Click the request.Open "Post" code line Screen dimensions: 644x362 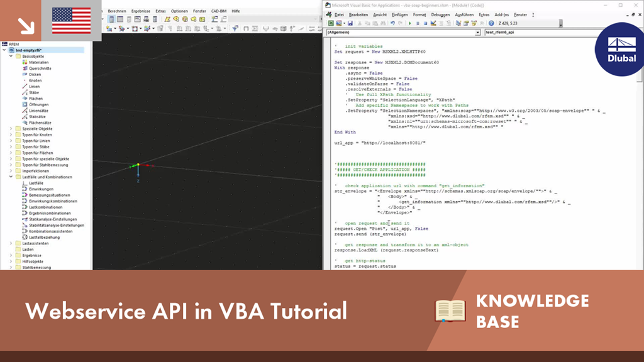(381, 229)
